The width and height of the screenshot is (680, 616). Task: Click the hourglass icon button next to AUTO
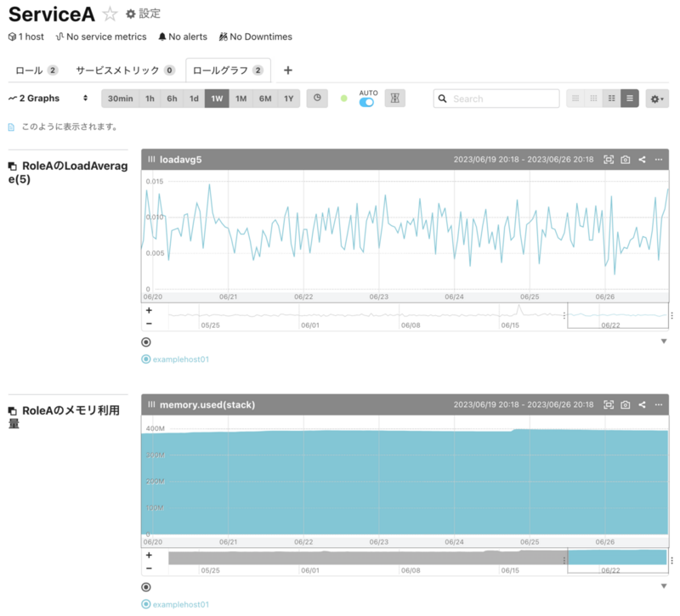tap(394, 99)
